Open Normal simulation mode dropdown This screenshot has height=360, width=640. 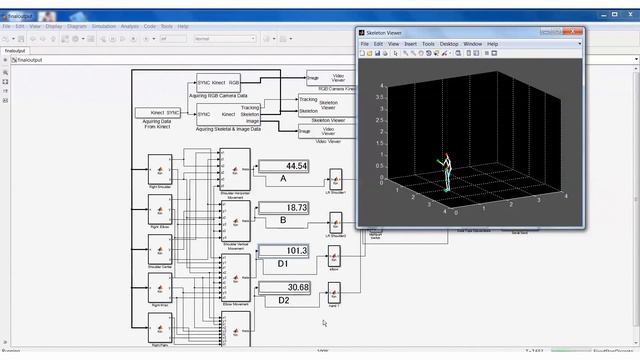[225, 39]
